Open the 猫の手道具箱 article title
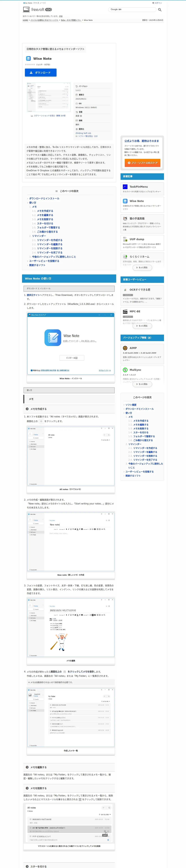The height and width of the screenshot is (868, 186). click(x=137, y=219)
